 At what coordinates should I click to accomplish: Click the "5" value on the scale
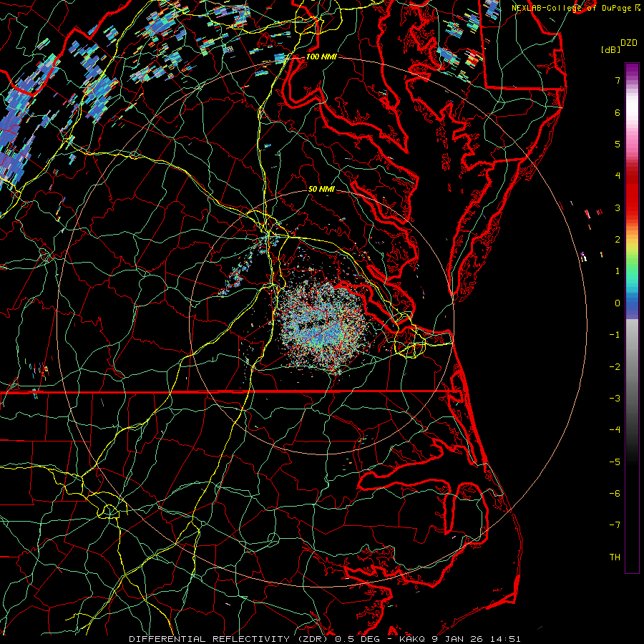tap(618, 144)
